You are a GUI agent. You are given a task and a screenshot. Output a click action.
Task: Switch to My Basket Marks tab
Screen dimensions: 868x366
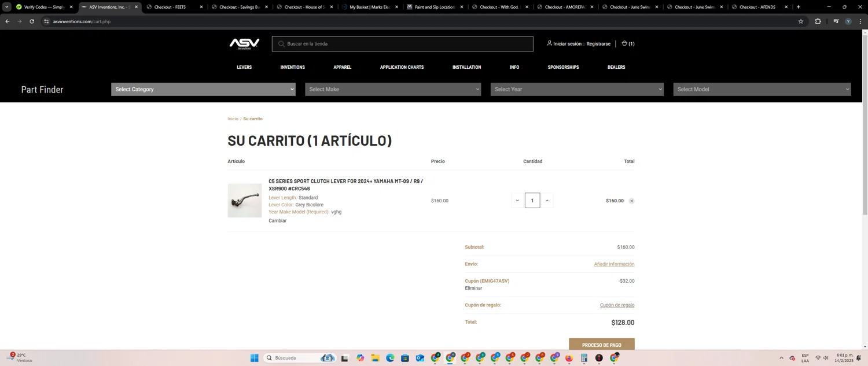[x=370, y=7]
